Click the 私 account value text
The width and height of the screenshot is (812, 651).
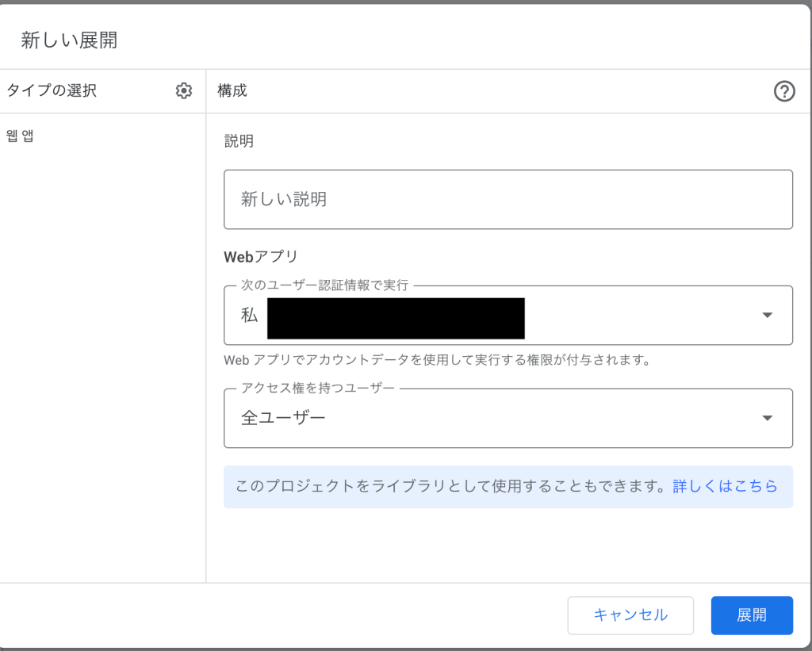point(250,316)
